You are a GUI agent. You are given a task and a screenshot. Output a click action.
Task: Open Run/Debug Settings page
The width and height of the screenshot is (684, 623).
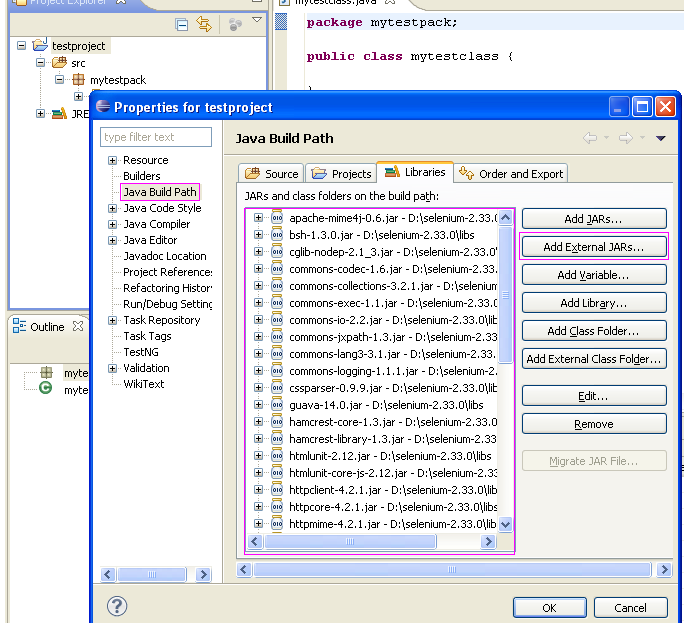pos(168,304)
